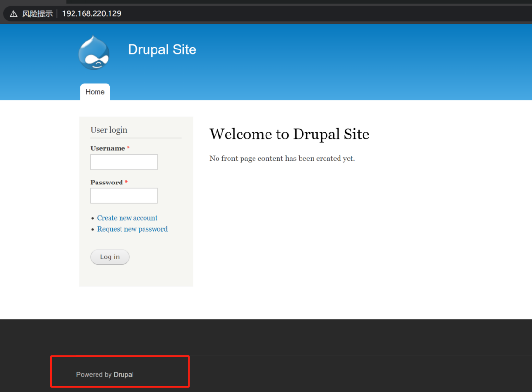Click the Drupal droplet logo
The height and width of the screenshot is (392, 532).
[94, 53]
